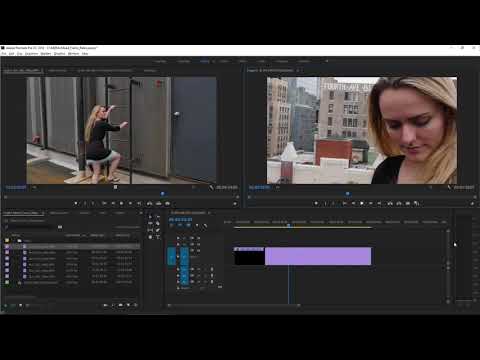
Task: Solo the A1 audio track
Action: (204, 269)
